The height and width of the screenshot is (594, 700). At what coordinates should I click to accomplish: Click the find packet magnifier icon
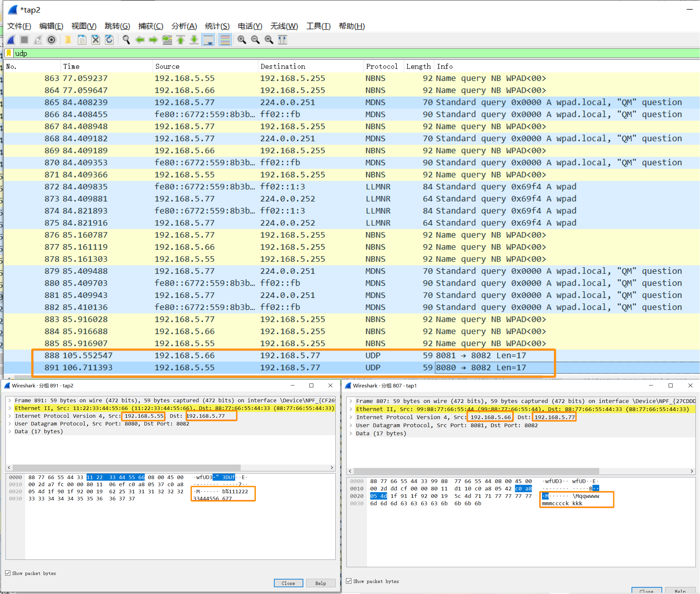pos(126,40)
